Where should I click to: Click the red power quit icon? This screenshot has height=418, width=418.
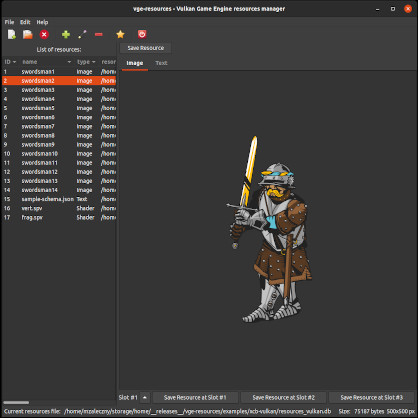(142, 34)
